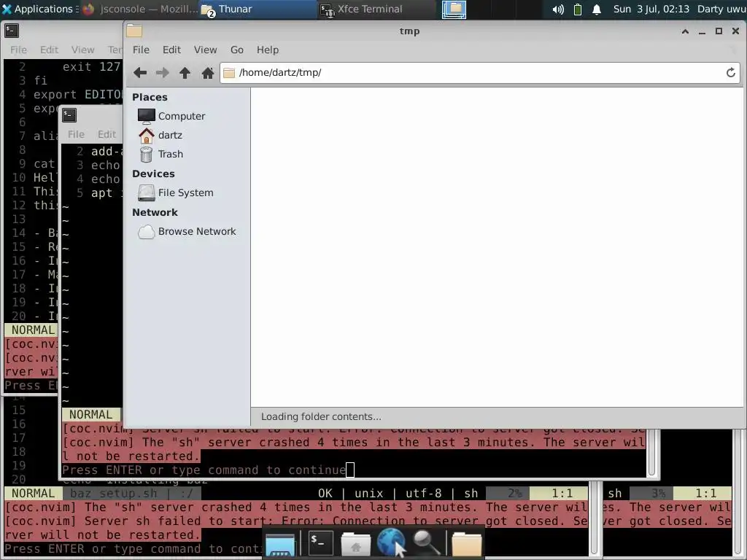Click the volume speaker icon
The width and height of the screenshot is (747, 560).
pyautogui.click(x=558, y=9)
